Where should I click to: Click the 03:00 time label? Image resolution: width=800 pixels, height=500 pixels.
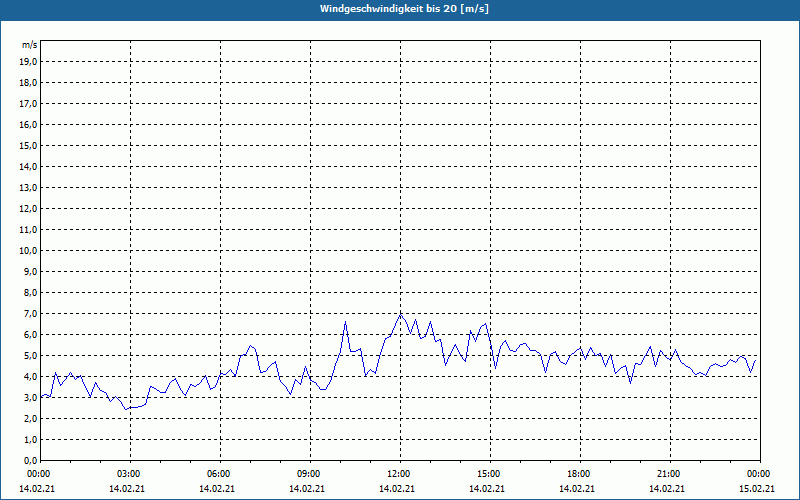click(x=130, y=474)
